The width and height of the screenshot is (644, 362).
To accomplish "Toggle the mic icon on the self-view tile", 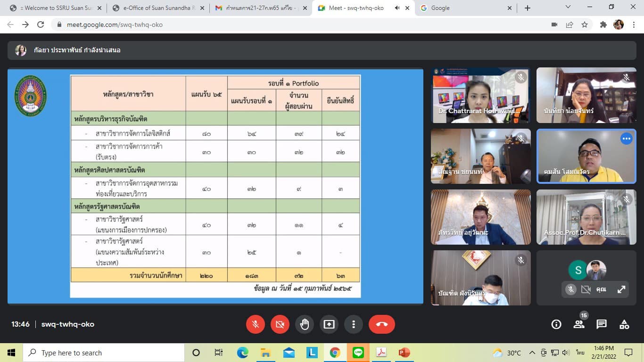I will pos(570,289).
